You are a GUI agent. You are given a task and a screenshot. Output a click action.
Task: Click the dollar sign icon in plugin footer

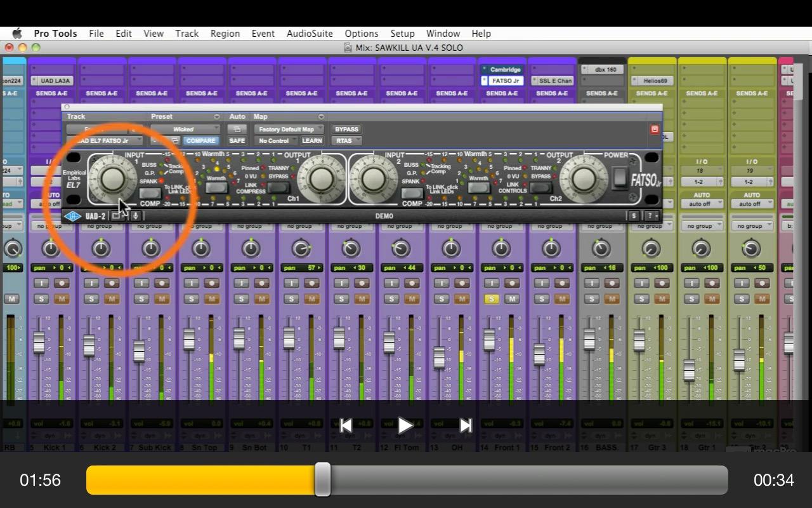click(x=633, y=216)
